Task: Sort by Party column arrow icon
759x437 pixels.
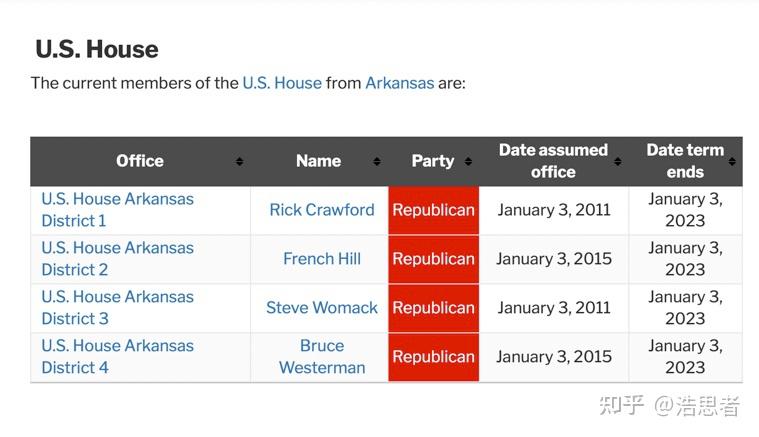Action: [x=467, y=161]
